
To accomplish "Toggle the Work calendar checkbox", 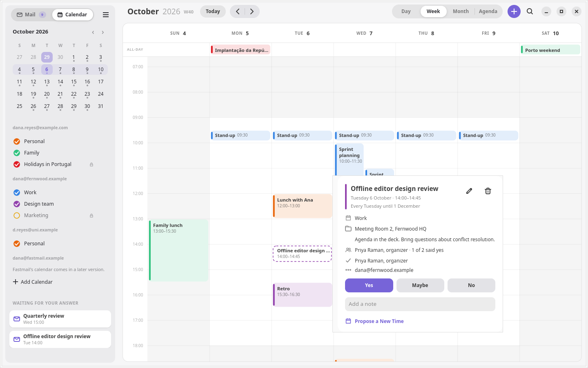I will tap(17, 193).
